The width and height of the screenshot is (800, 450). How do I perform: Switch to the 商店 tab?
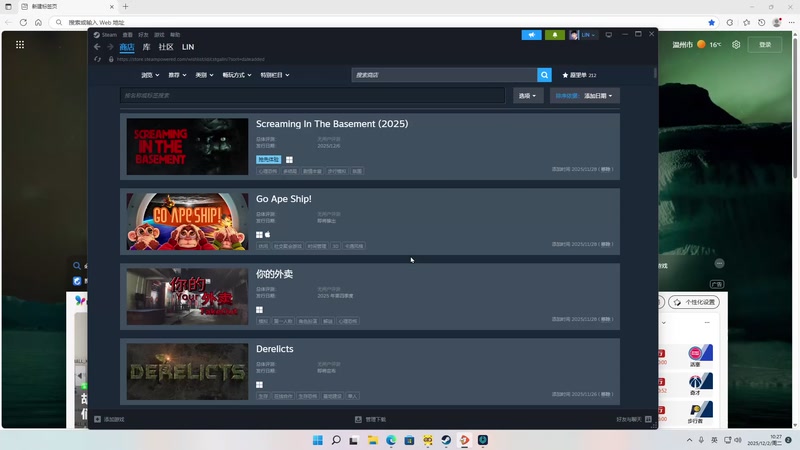(x=127, y=47)
